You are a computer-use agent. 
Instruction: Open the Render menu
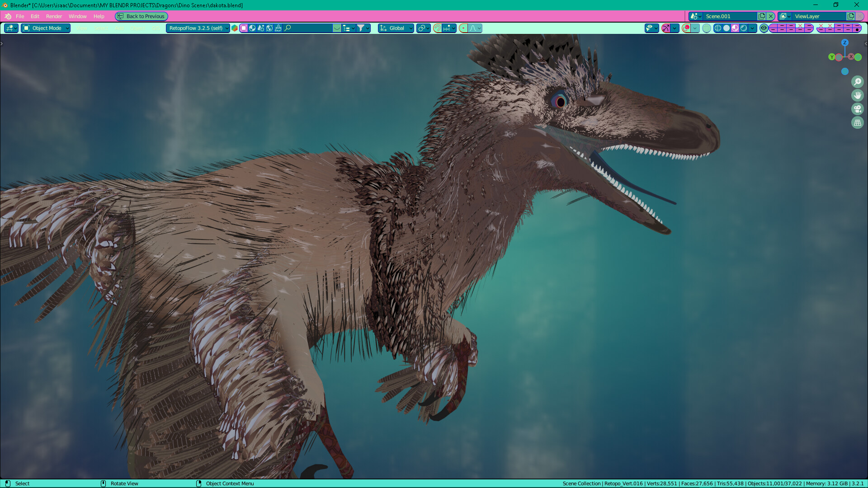(x=54, y=16)
